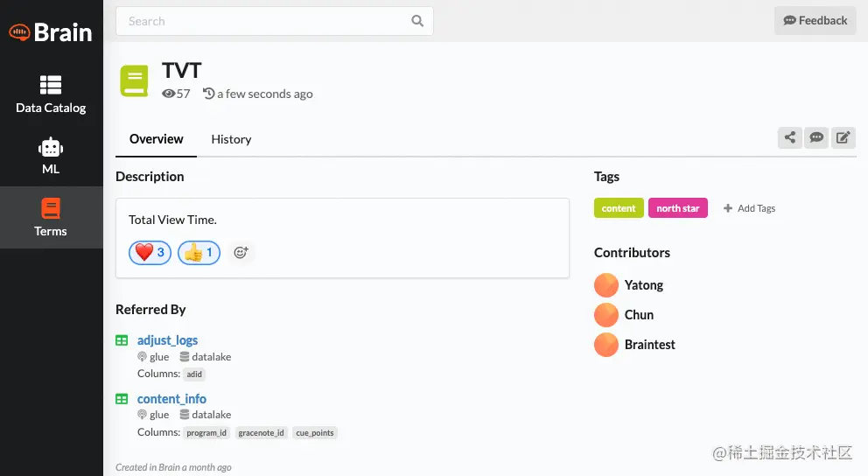Select the Overview tab
868x476 pixels.
pyautogui.click(x=157, y=139)
